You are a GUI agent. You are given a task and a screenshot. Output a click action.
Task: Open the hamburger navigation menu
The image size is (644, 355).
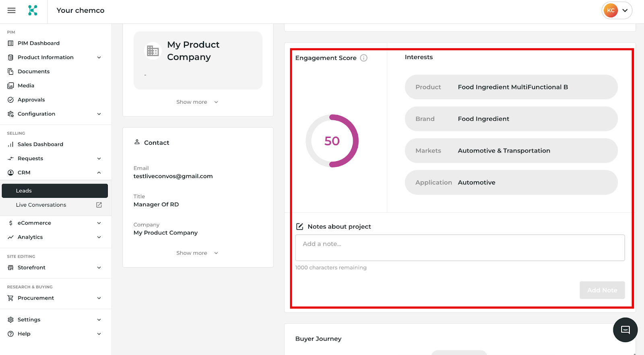tap(11, 10)
